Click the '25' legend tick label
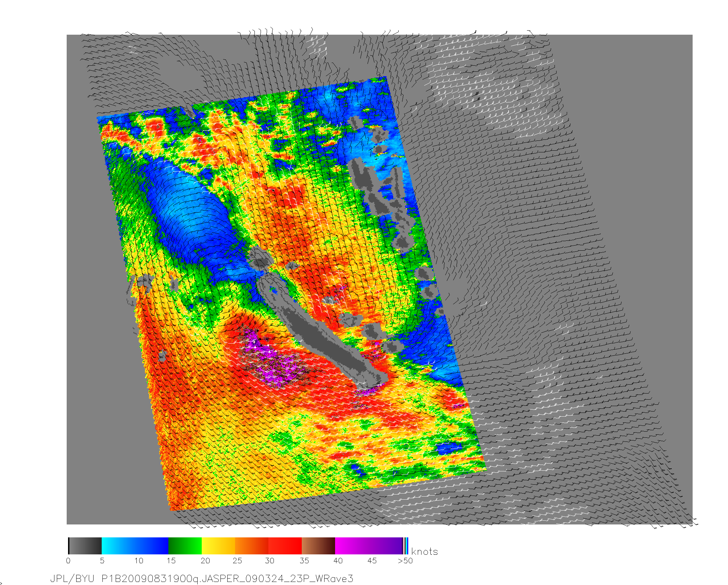The height and width of the screenshot is (585, 728). coord(237,561)
